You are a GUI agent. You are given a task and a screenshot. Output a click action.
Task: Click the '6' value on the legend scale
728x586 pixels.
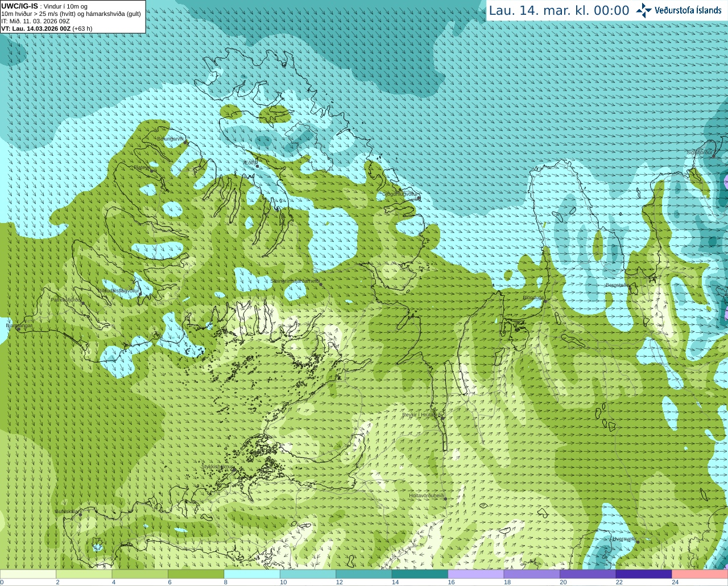(169, 582)
